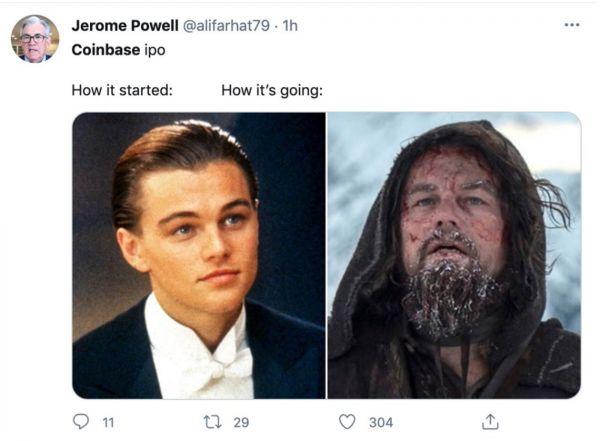Viewport: 600px width, 441px height.
Task: Click the retweet count 29
Action: 238,422
